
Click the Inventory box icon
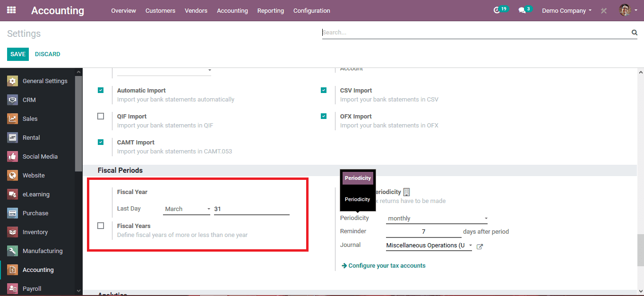[x=12, y=232]
